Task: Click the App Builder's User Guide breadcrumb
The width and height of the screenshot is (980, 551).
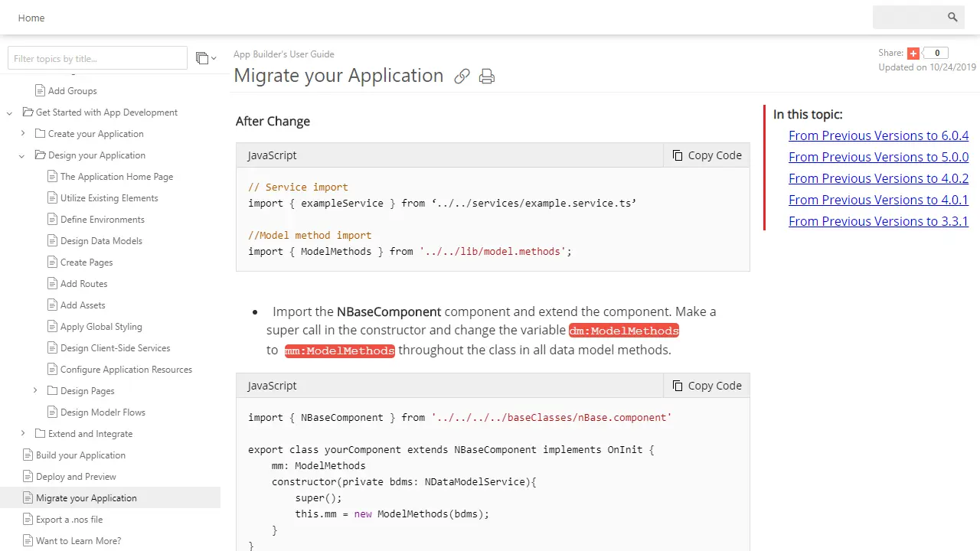Action: (x=283, y=54)
